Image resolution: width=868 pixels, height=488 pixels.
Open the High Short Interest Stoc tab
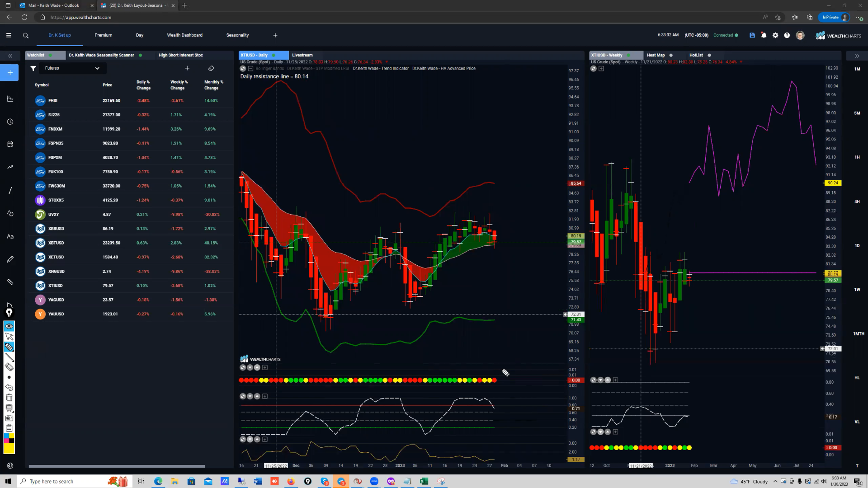pyautogui.click(x=181, y=55)
